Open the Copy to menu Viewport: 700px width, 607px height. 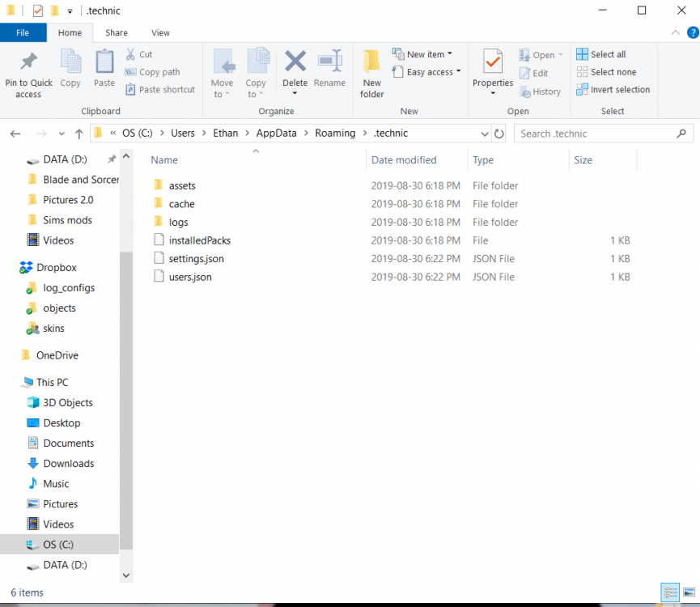(x=257, y=74)
